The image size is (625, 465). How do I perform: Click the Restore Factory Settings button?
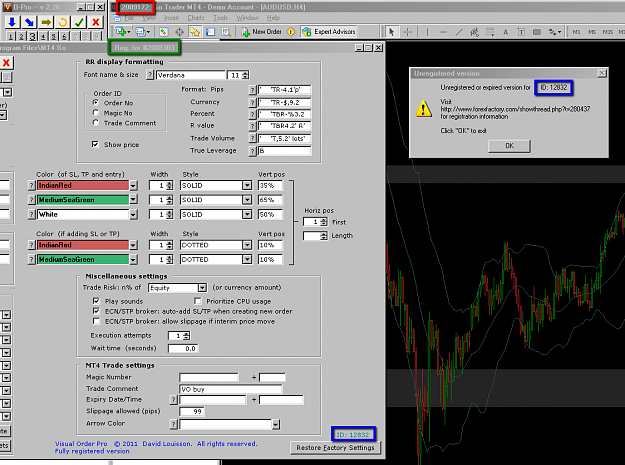coord(335,448)
